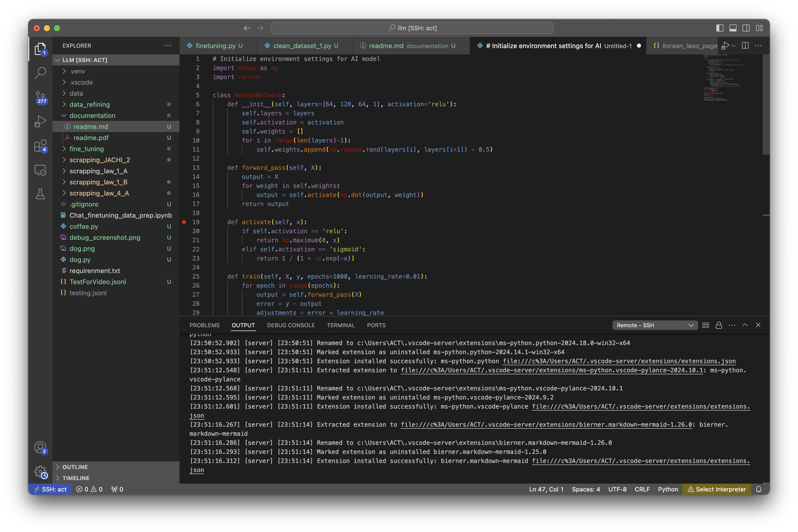Close the bottom panel
798x532 pixels.
click(758, 325)
